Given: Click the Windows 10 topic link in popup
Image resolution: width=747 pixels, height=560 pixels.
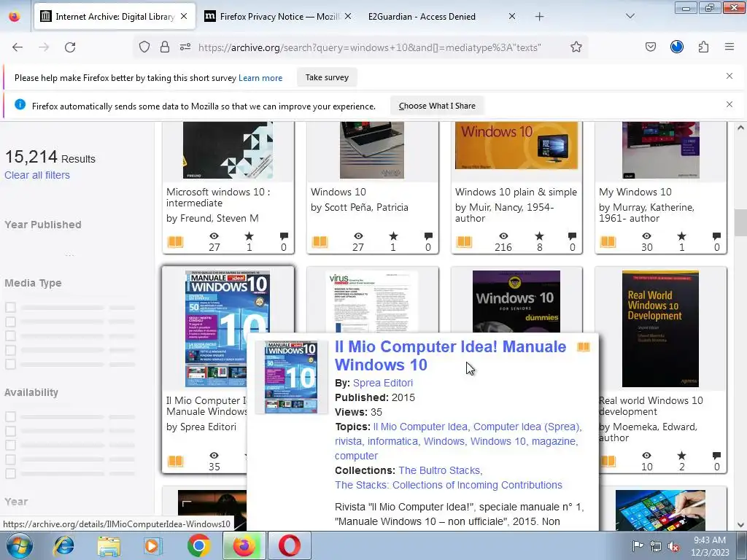Looking at the screenshot, I should pyautogui.click(x=498, y=441).
